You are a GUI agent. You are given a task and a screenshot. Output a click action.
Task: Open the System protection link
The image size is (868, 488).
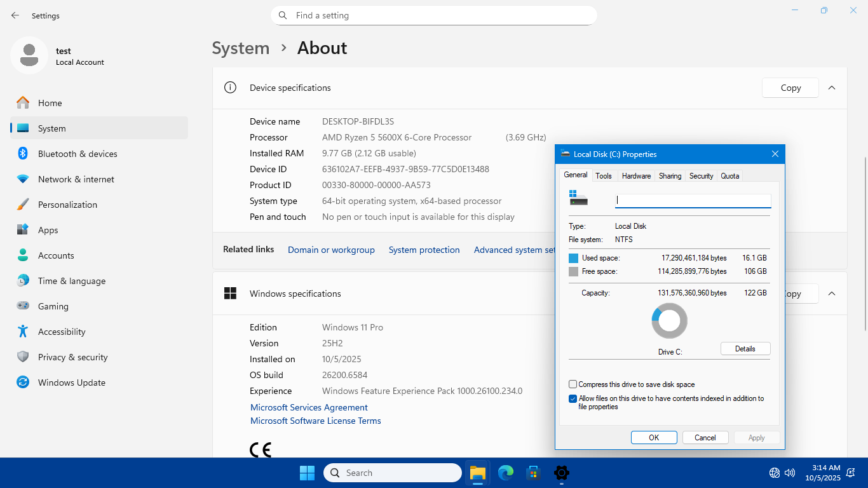424,250
